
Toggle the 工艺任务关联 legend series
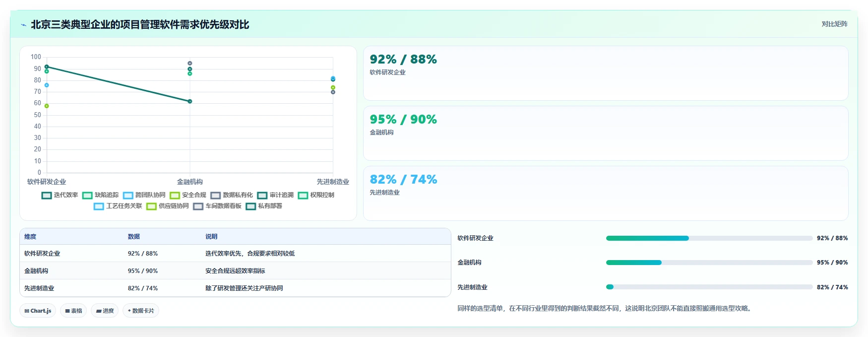(118, 206)
